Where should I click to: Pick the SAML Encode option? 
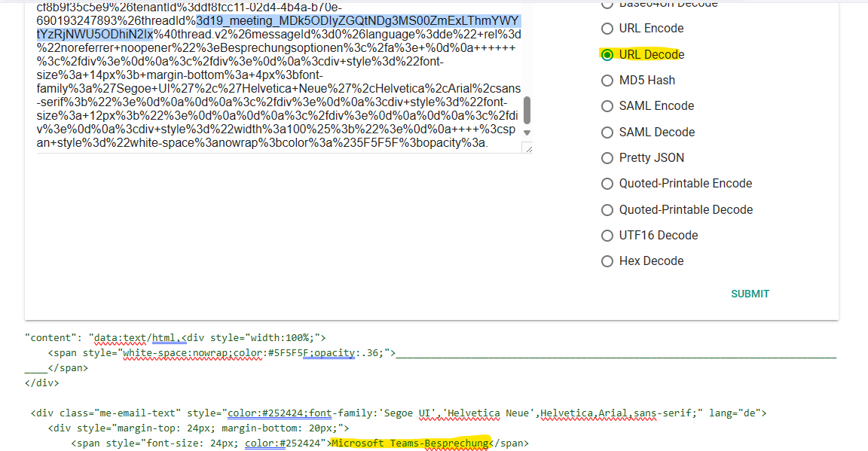607,105
